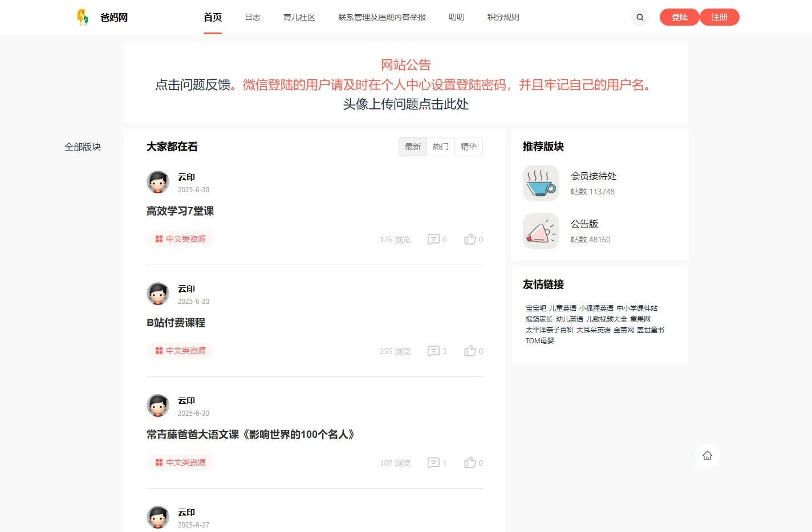Open 育儿社区 in navigation

pos(299,17)
